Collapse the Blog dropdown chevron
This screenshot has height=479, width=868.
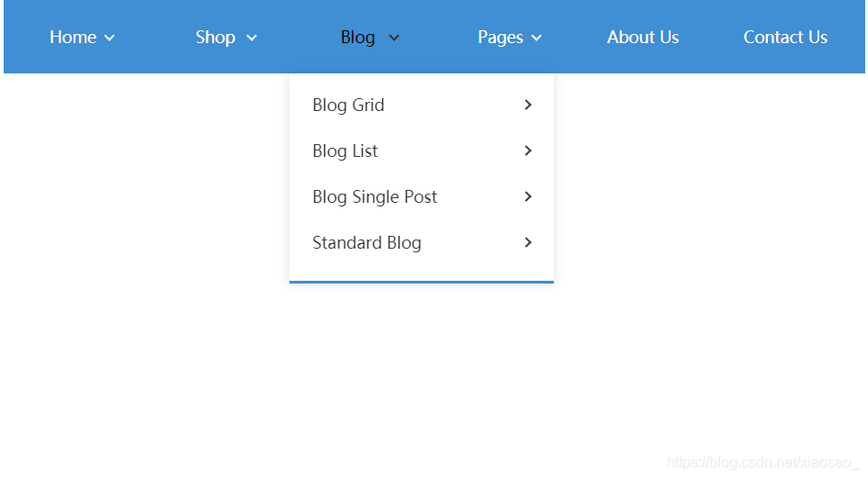point(394,38)
